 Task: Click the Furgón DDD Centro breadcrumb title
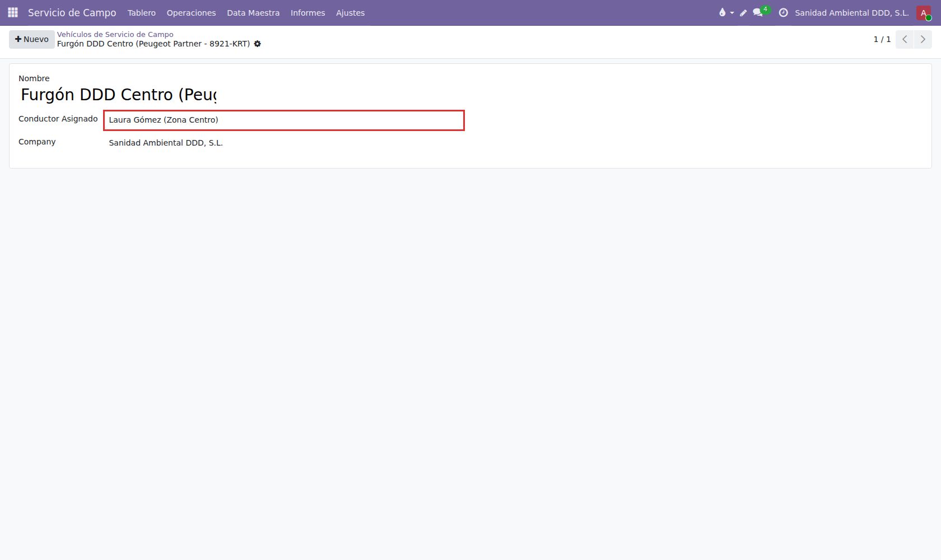(x=153, y=44)
